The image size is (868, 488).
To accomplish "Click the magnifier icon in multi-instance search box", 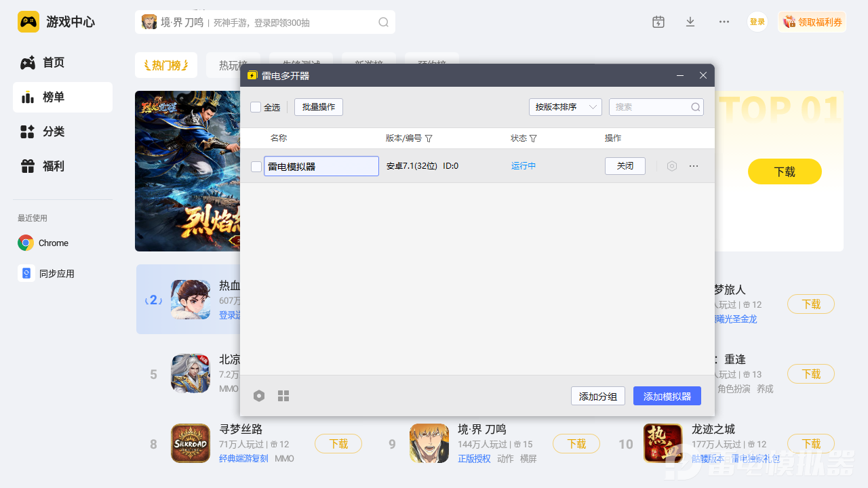I will click(x=695, y=107).
